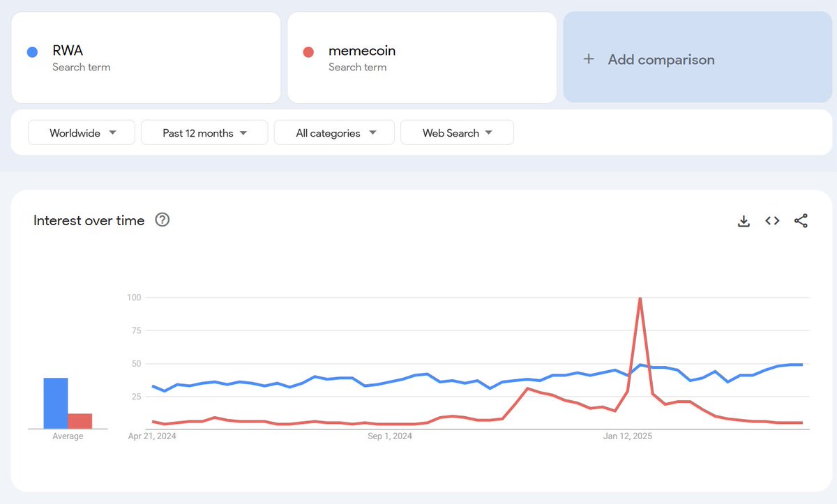Viewport: 837px width, 504px height.
Task: Click the Sep 1, 2024 axis label
Action: tap(389, 436)
